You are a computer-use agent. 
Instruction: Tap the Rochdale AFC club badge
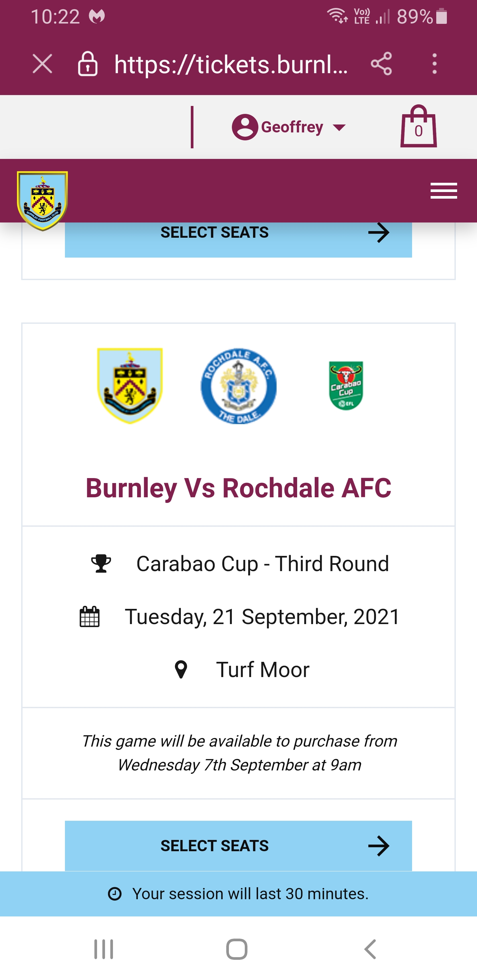click(239, 385)
